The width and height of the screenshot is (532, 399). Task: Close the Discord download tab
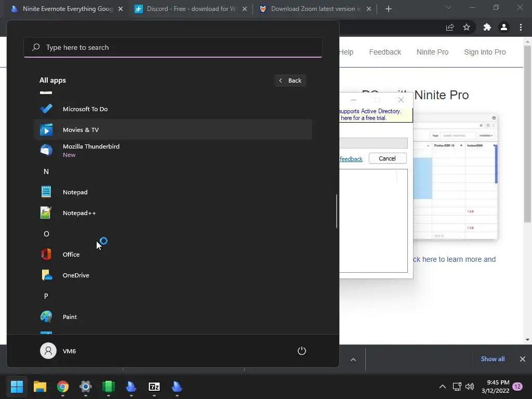[245, 9]
